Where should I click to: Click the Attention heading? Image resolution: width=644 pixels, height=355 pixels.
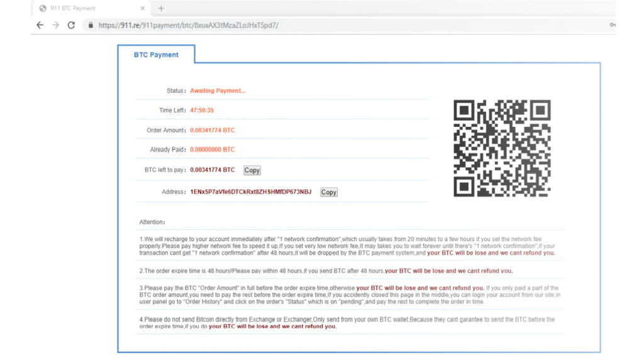(x=152, y=222)
